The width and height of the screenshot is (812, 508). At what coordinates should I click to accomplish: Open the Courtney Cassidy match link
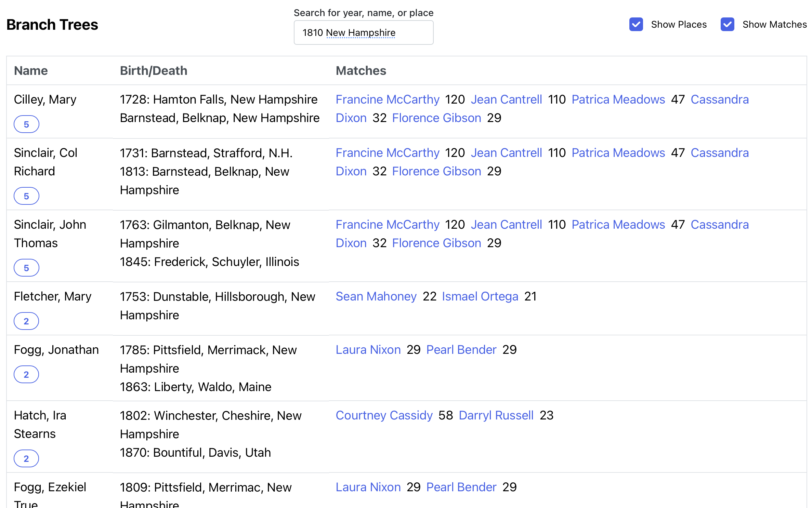[384, 415]
